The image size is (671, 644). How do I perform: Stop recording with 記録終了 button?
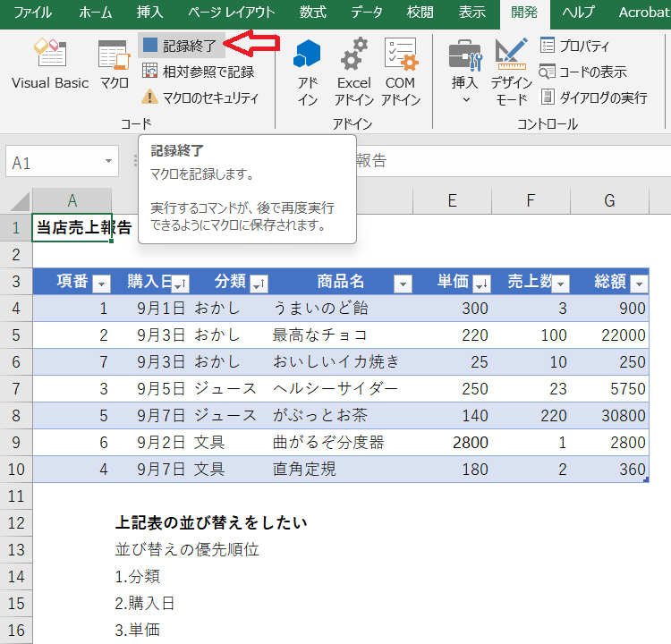pos(183,45)
